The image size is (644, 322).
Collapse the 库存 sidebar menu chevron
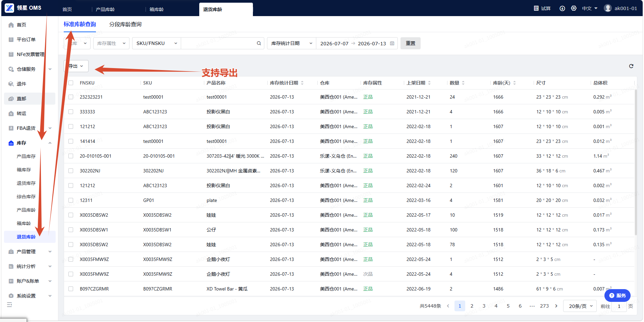pos(50,143)
